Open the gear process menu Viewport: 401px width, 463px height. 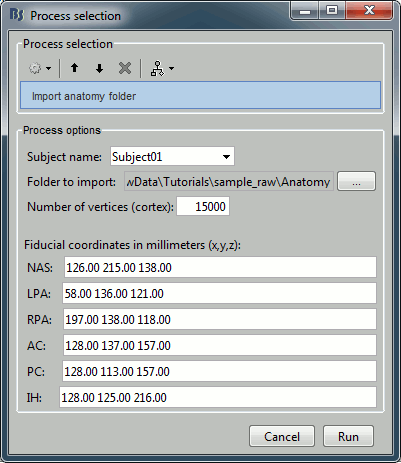click(x=39, y=68)
